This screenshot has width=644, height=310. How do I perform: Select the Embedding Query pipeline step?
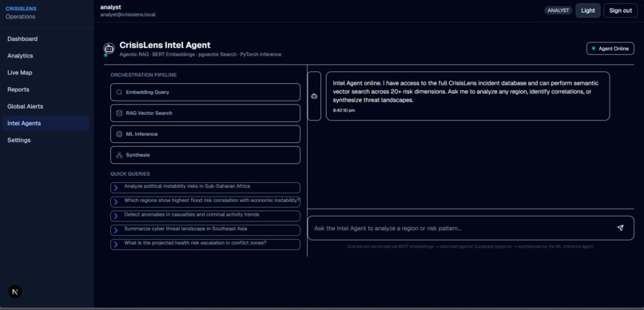point(205,93)
